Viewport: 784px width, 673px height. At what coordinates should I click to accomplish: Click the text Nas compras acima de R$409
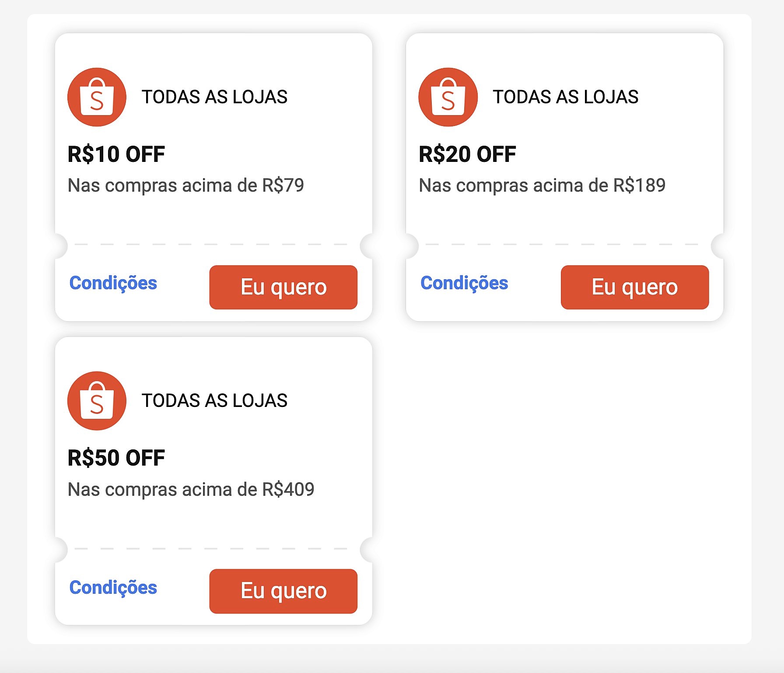[192, 488]
